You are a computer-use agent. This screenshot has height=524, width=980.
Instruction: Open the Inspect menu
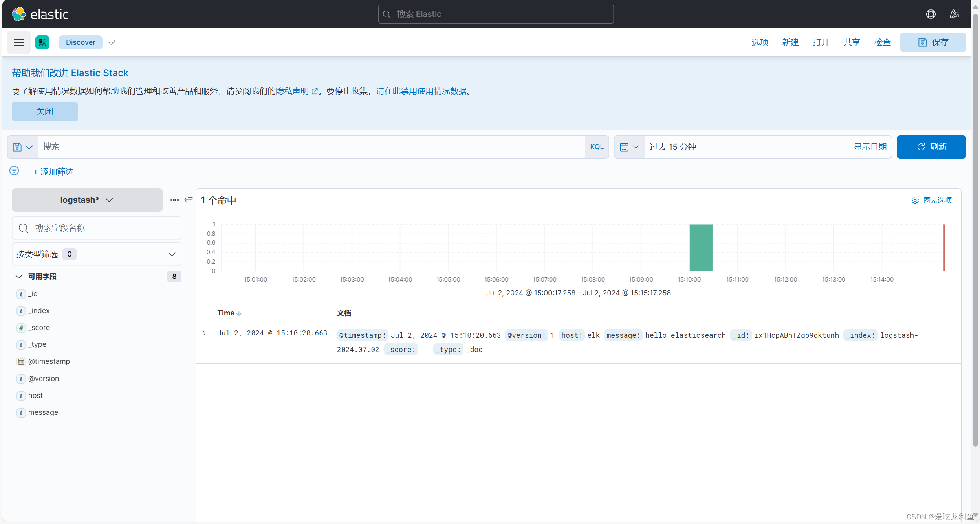(x=882, y=42)
